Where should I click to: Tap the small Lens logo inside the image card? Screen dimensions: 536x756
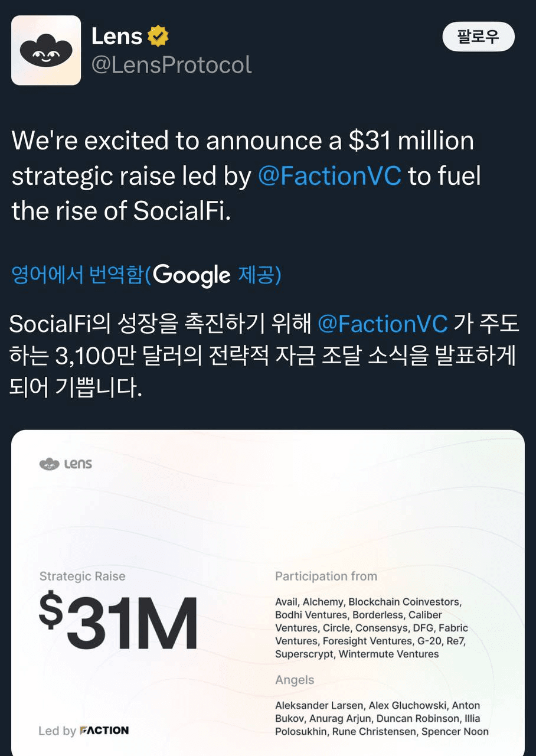click(x=66, y=464)
